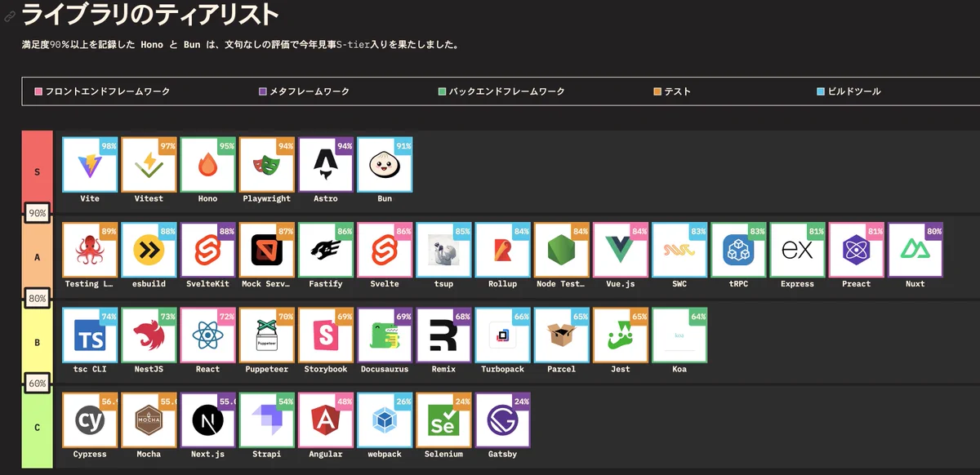The width and height of the screenshot is (980, 475).
Task: Open the Express tile
Action: (797, 251)
